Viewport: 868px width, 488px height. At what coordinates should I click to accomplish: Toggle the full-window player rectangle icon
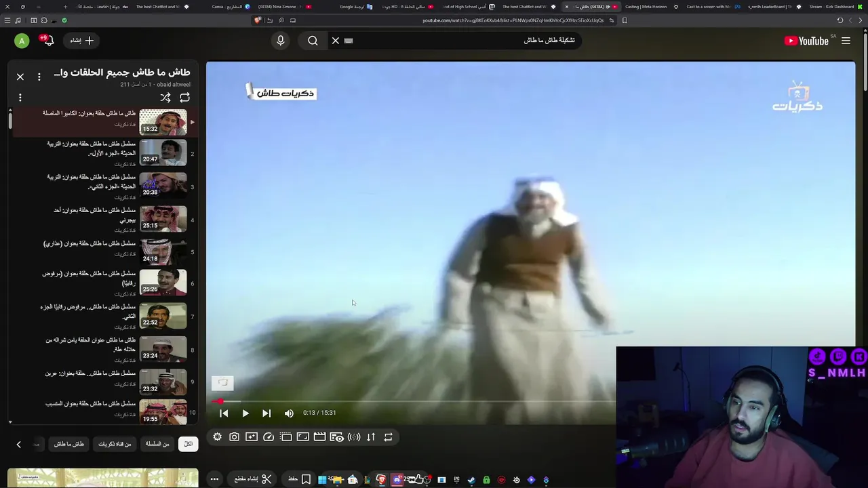[302, 437]
